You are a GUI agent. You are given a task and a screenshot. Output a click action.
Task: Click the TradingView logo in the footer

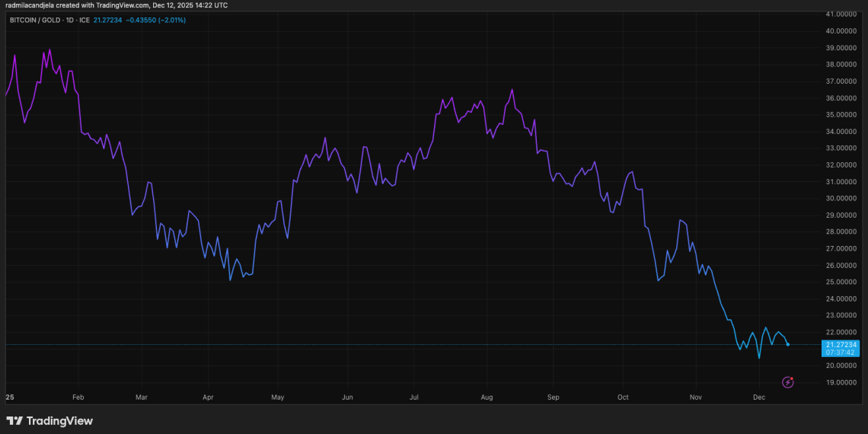49,421
